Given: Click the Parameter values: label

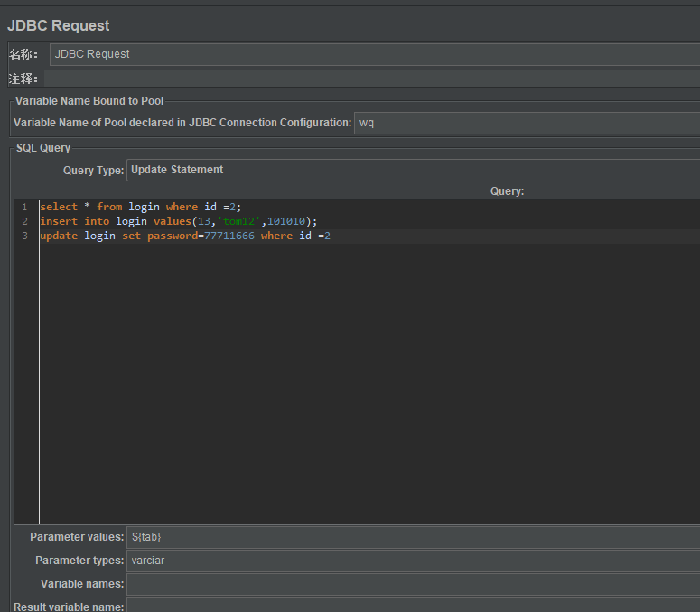Looking at the screenshot, I should pos(77,537).
